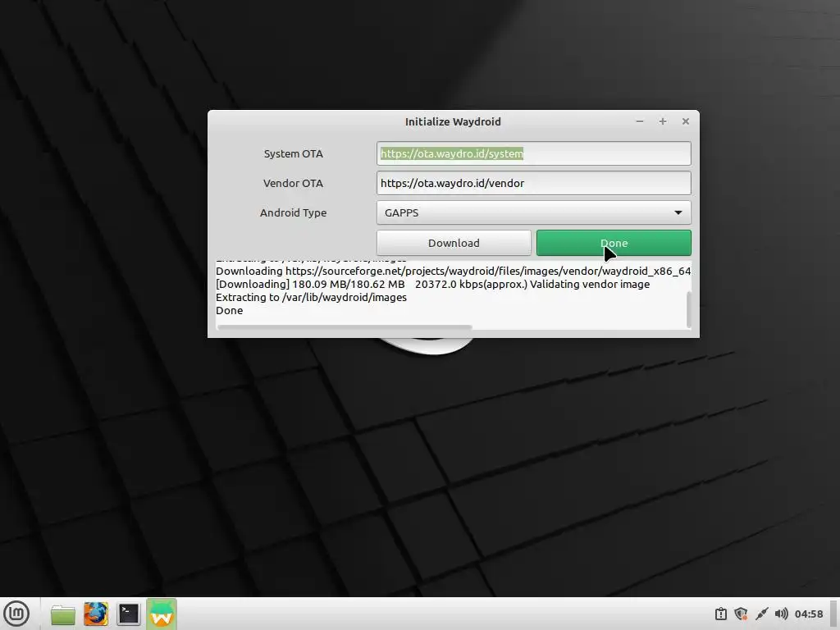
Task: Click the 'System OTA' label
Action: point(294,153)
